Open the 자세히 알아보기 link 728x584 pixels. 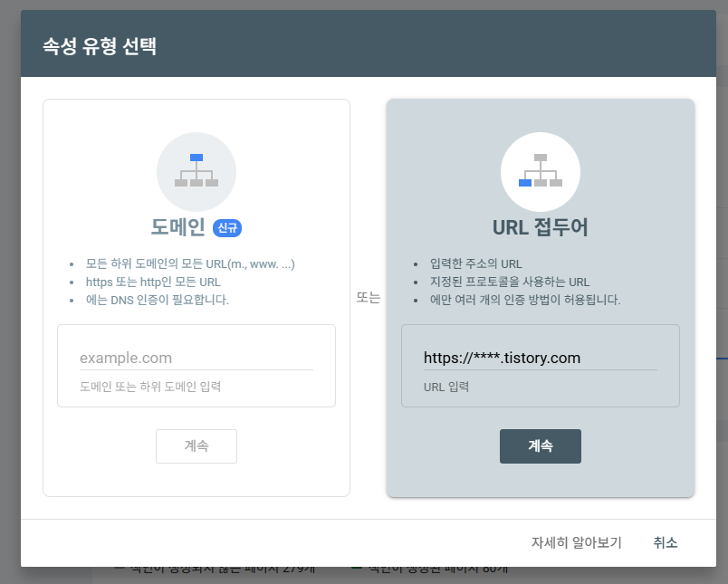point(576,542)
